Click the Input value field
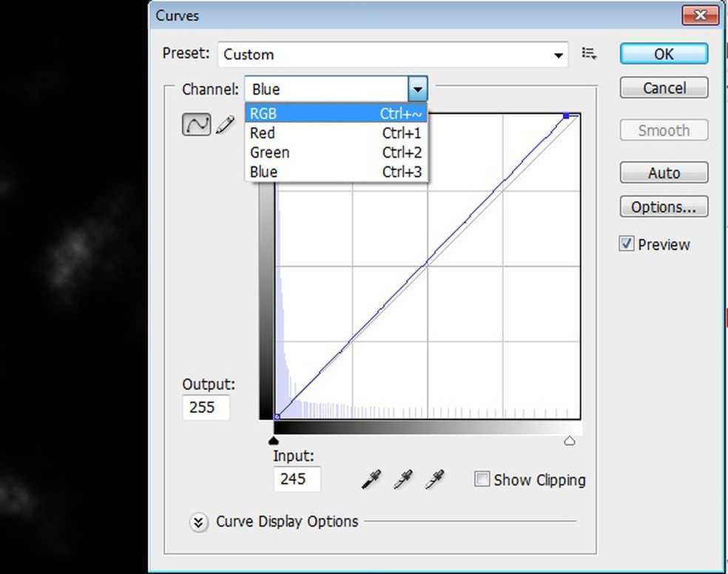Viewport: 728px width, 574px height. pos(297,479)
